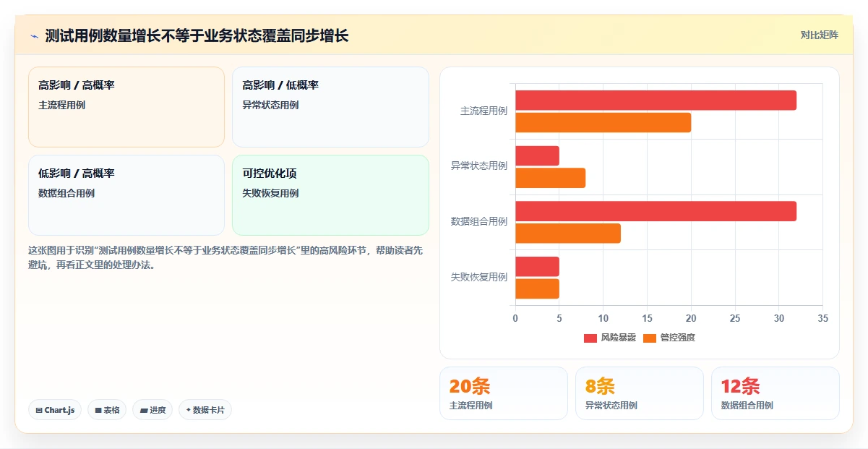Click the orange 主流程用例 control bar

603,123
